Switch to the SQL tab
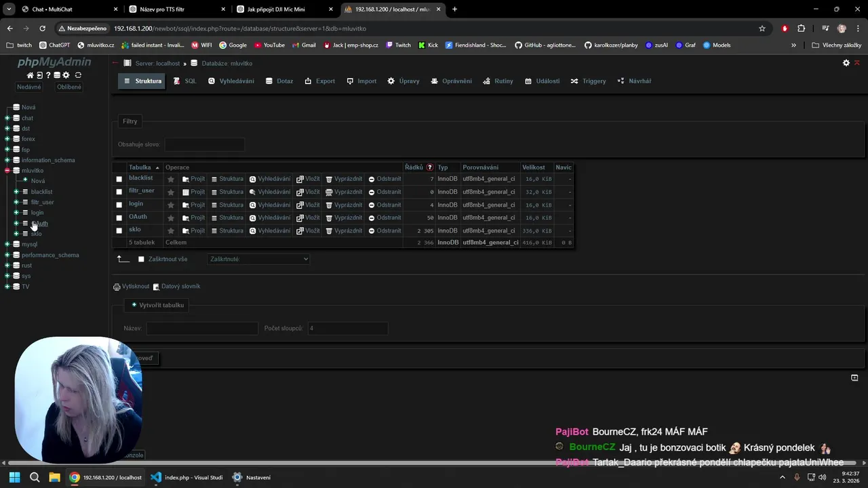Viewport: 868px width, 488px height. (x=185, y=81)
